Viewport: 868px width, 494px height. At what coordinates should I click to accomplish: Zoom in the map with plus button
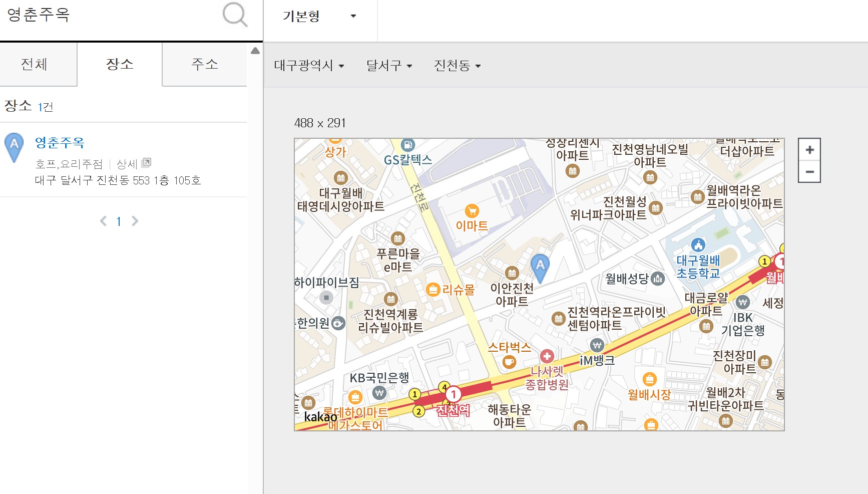tap(809, 150)
